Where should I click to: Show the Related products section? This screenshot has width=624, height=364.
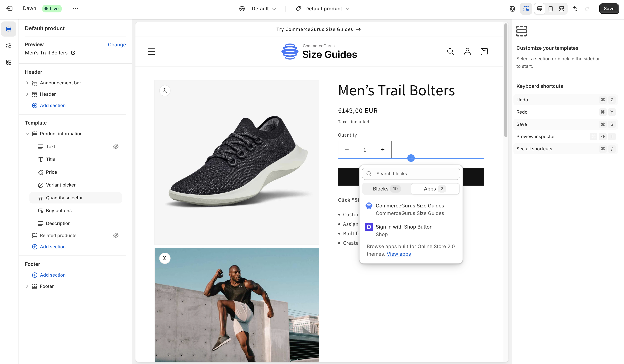(x=116, y=236)
